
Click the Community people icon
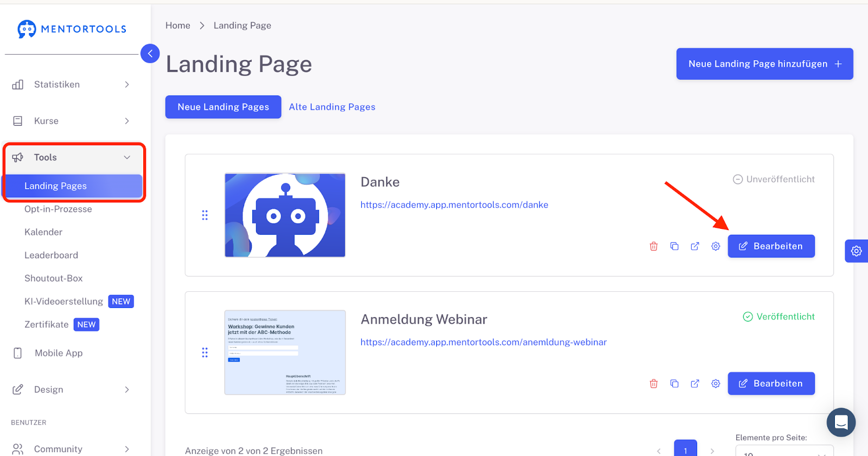18,449
